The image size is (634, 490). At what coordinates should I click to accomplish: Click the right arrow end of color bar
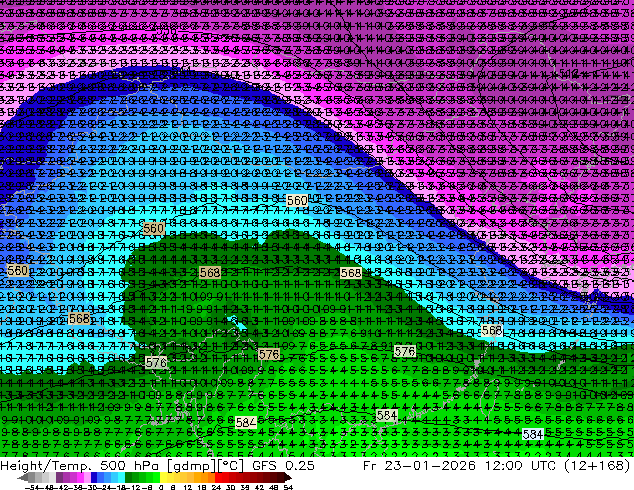(x=287, y=477)
